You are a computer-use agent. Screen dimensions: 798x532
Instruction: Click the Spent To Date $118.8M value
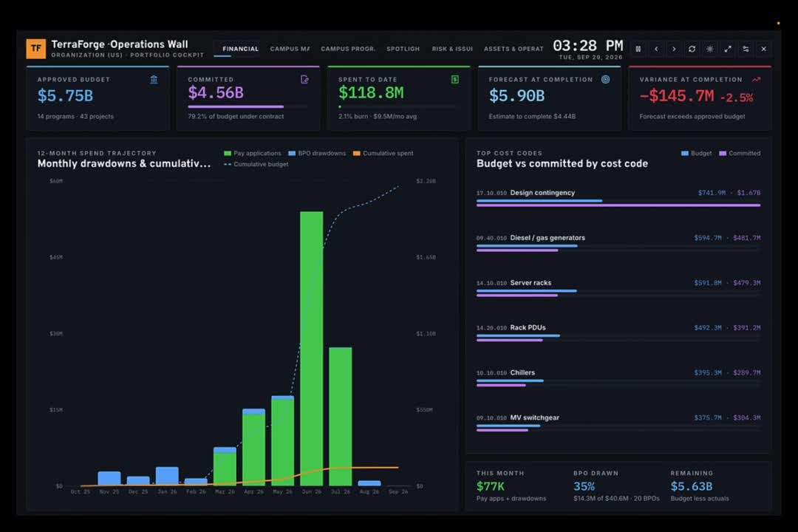pos(371,93)
